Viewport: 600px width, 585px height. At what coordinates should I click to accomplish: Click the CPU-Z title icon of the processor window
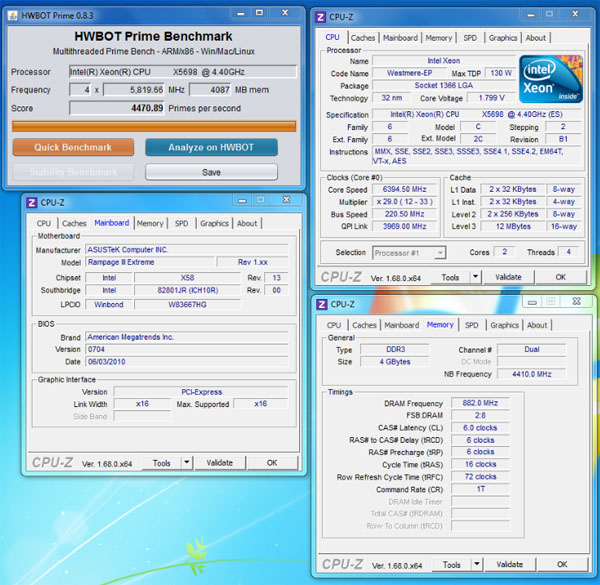coord(322,17)
